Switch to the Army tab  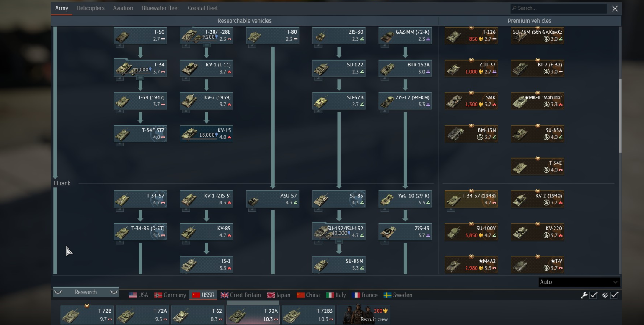coord(62,8)
